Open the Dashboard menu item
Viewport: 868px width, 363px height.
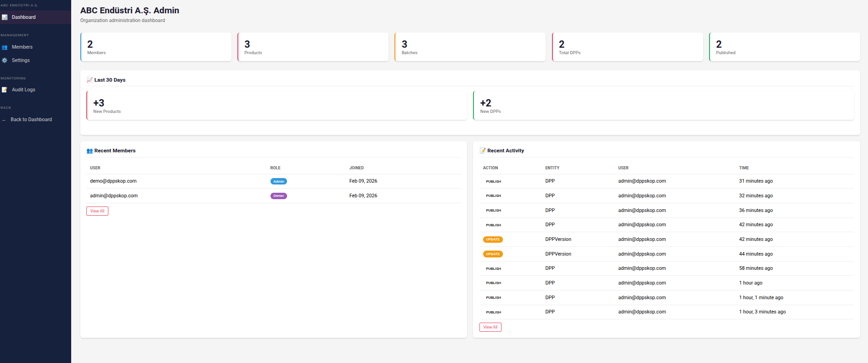click(35, 17)
